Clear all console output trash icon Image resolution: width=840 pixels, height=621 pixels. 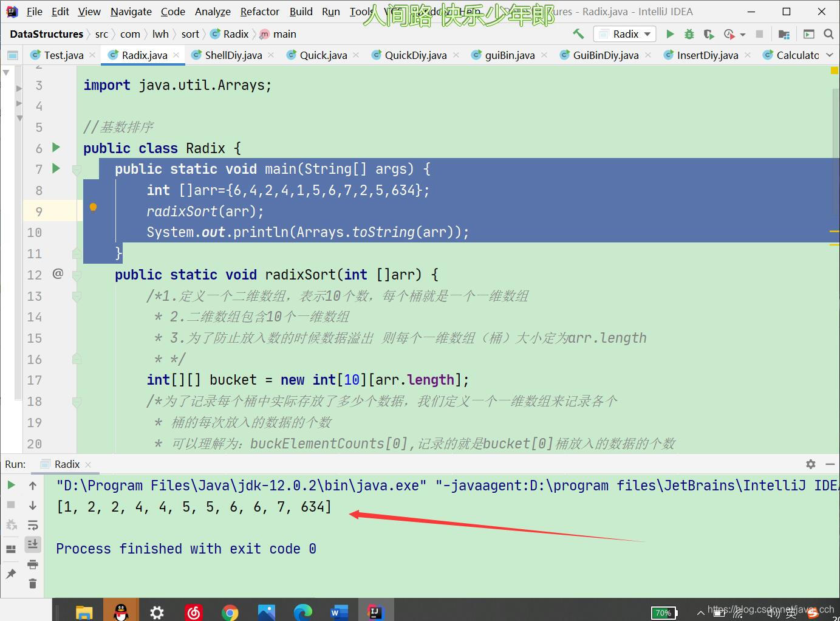coord(33,584)
